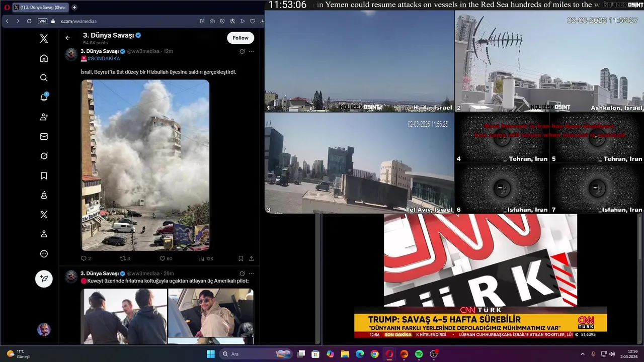Open X logo at sidebar top

44,39
